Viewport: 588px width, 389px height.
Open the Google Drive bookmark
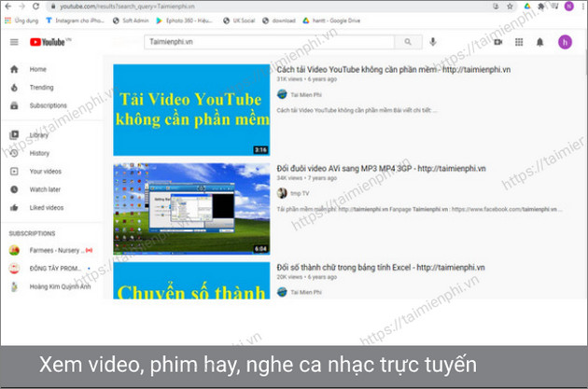point(331,21)
